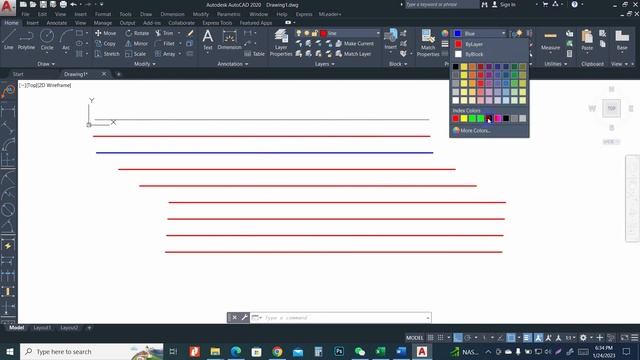Click Match Properties tool

pos(428,42)
